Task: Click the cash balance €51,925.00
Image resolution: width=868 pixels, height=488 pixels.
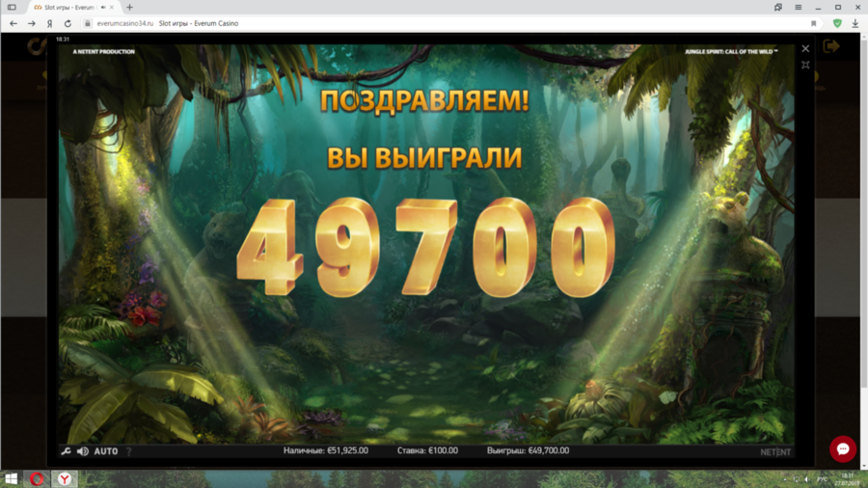Action: pyautogui.click(x=326, y=450)
